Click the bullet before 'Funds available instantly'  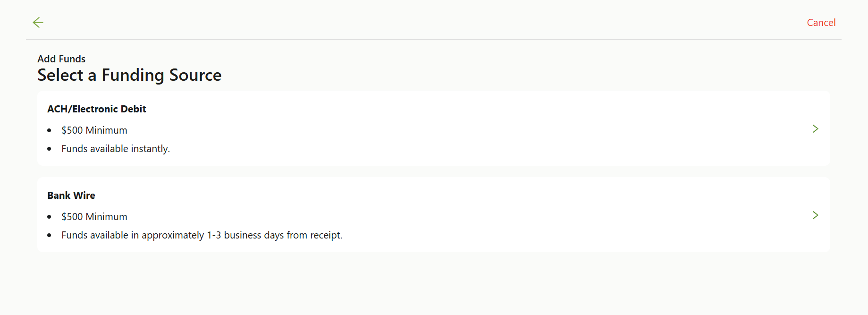(49, 149)
